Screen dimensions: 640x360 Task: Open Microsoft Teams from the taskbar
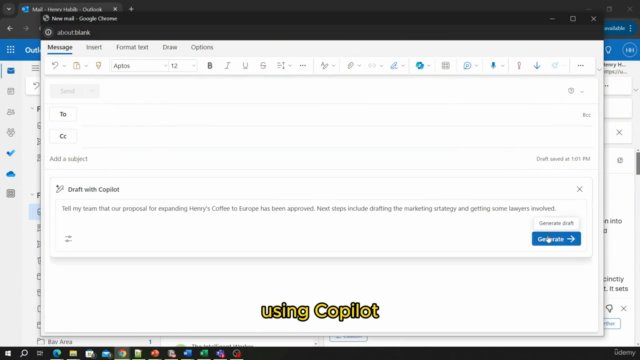pos(220,353)
